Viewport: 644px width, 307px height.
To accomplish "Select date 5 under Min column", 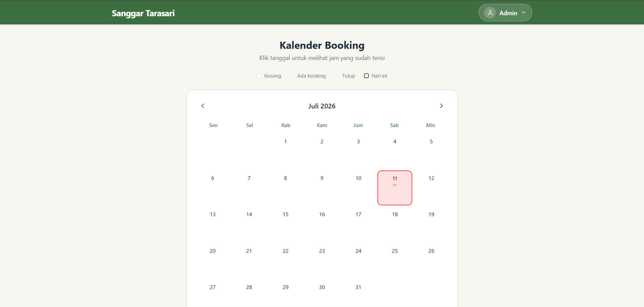I will pos(431,151).
